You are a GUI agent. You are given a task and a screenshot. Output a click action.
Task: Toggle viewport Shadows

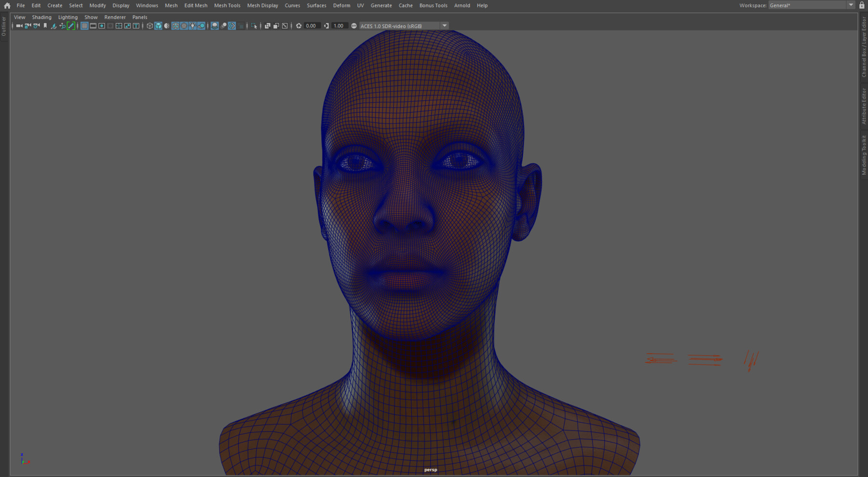tap(202, 26)
